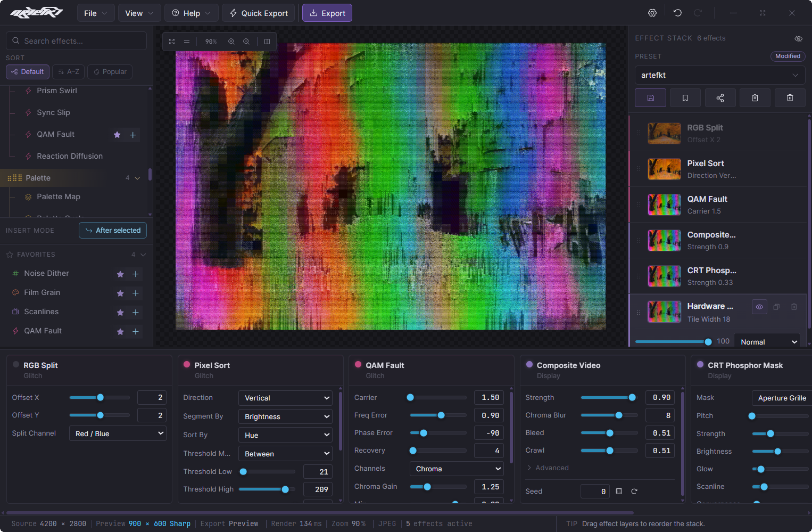Open the Help menu

pyautogui.click(x=192, y=13)
